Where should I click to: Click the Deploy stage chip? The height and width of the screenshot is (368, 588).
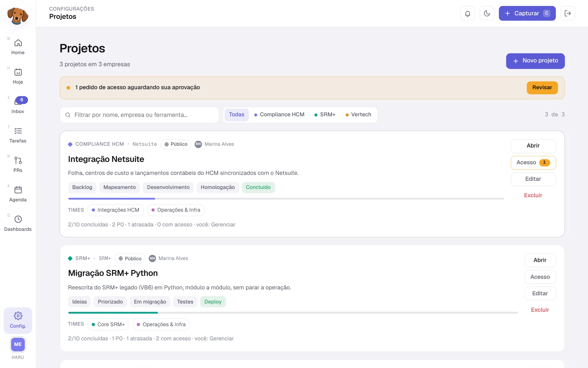[x=213, y=302]
